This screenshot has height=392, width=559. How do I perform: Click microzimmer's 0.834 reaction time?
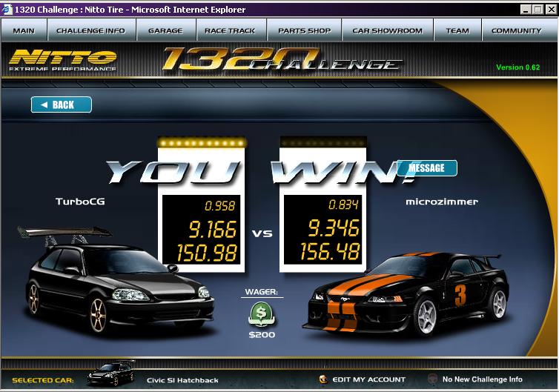(x=343, y=205)
